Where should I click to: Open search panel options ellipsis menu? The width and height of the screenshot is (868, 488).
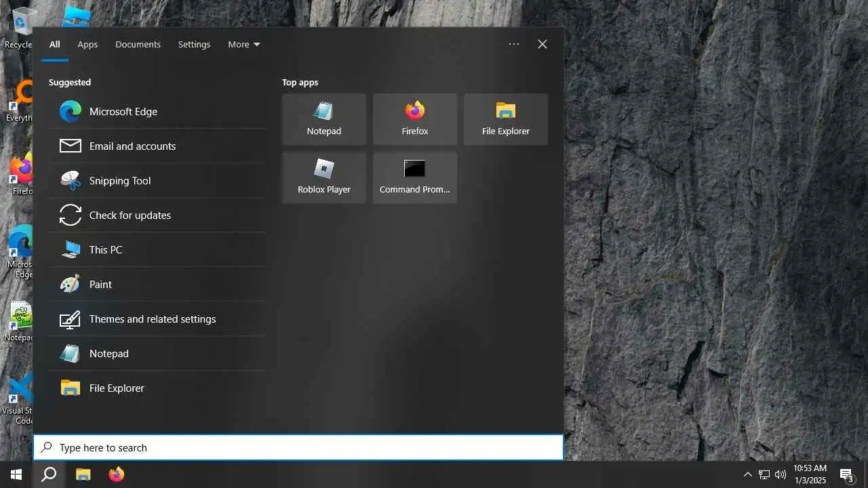(x=514, y=44)
